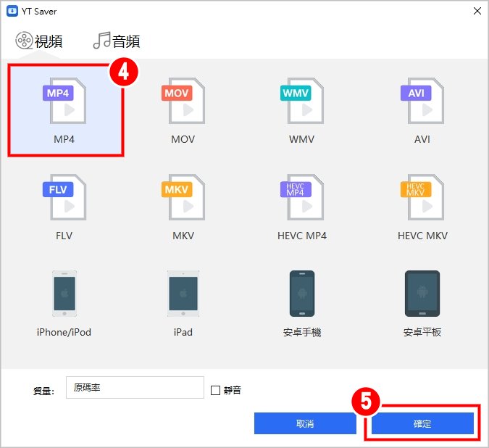489x448 pixels.
Task: Switch to the 音頻 tab
Action: (117, 41)
